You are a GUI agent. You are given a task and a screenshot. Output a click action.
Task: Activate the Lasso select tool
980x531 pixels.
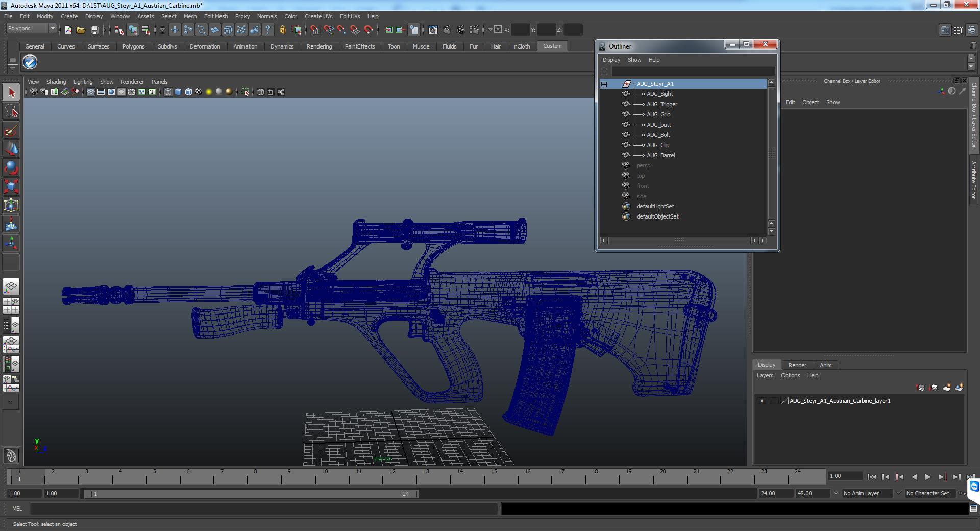pyautogui.click(x=11, y=111)
